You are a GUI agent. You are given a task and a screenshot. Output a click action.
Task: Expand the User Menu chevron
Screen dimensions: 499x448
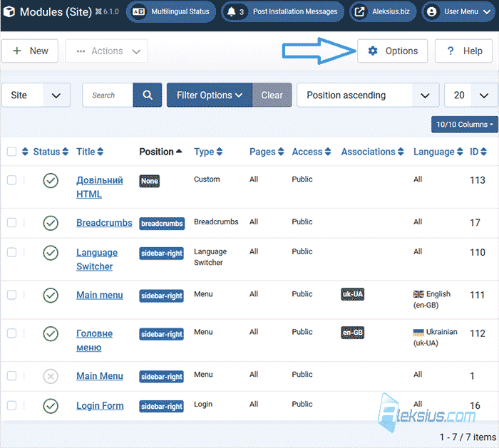click(487, 12)
